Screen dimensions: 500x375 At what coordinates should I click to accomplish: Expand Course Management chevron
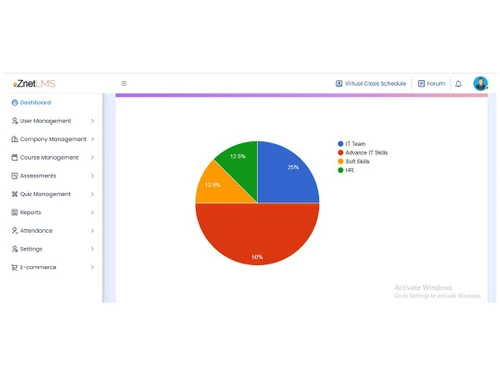(92, 157)
